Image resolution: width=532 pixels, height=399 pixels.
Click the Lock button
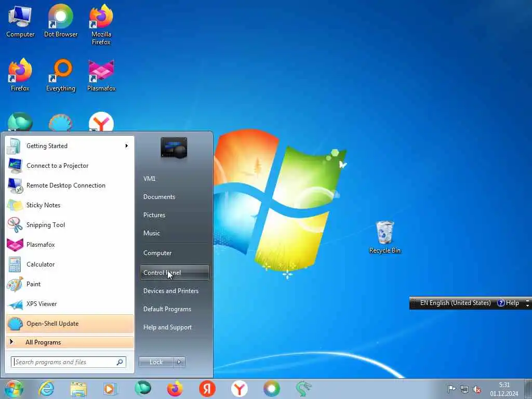tap(156, 362)
